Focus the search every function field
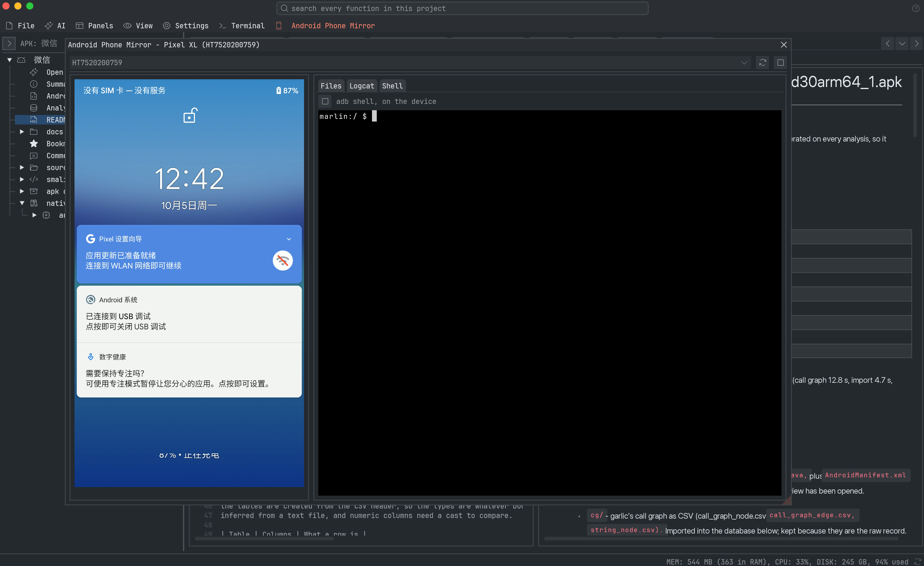 [x=462, y=8]
